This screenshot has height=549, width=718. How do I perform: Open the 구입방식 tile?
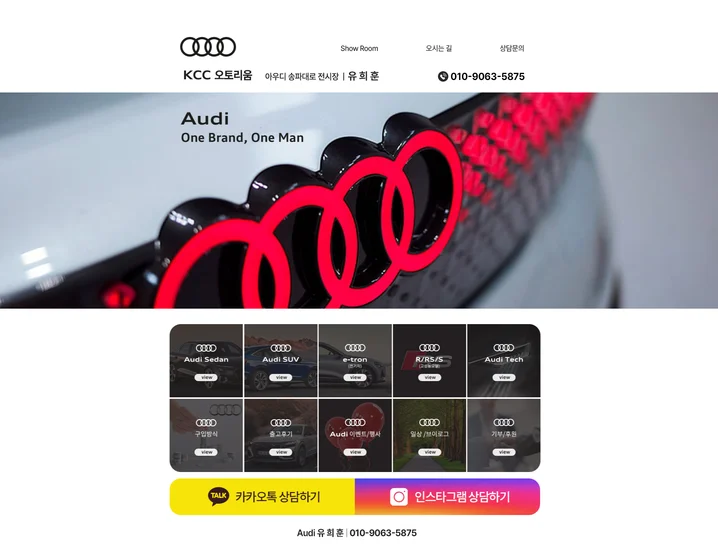pyautogui.click(x=206, y=435)
